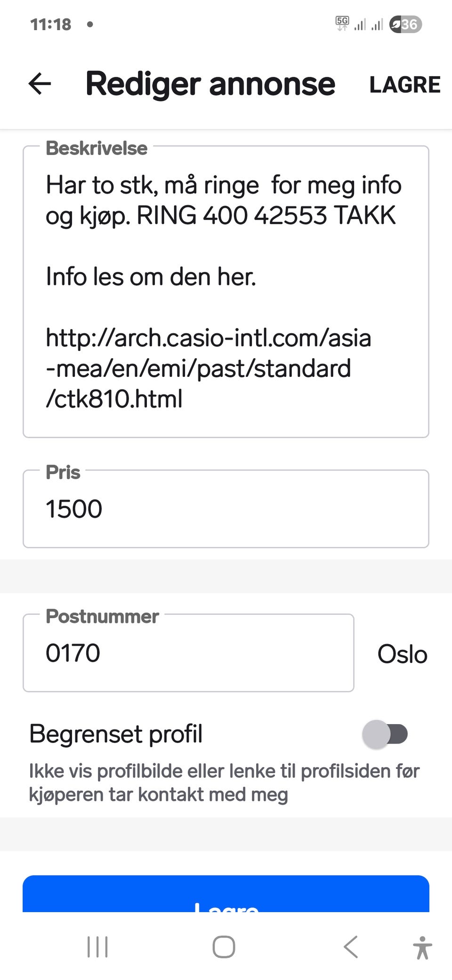Image resolution: width=452 pixels, height=980 pixels.
Task: Switch on hiding profile picture before contact
Action: point(386,734)
